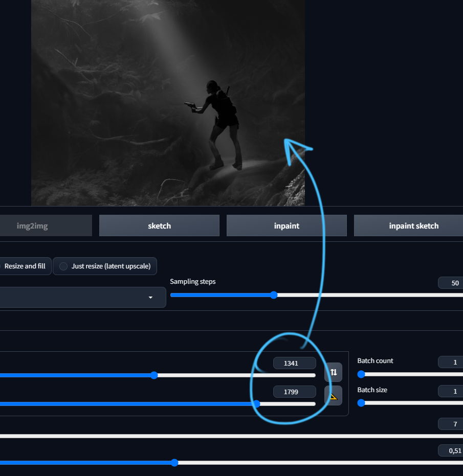
Task: Select the "Just resize (latent upscale)" radio option
Action: (x=105, y=266)
